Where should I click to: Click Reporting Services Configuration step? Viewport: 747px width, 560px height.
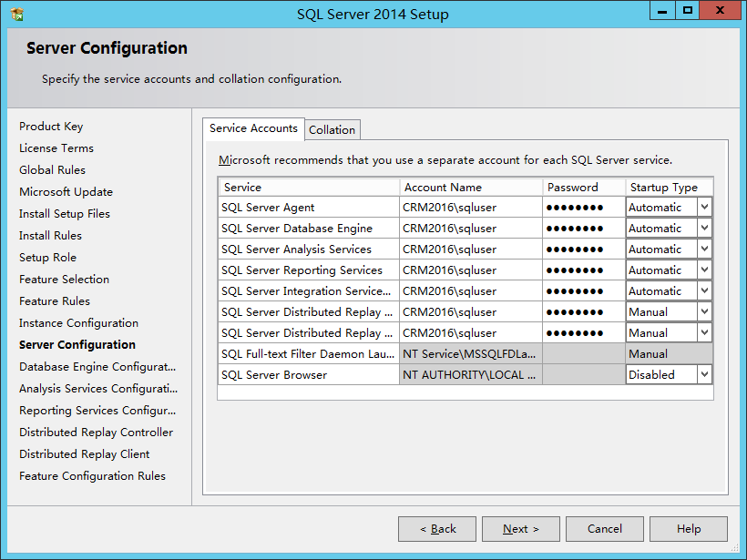click(x=97, y=411)
